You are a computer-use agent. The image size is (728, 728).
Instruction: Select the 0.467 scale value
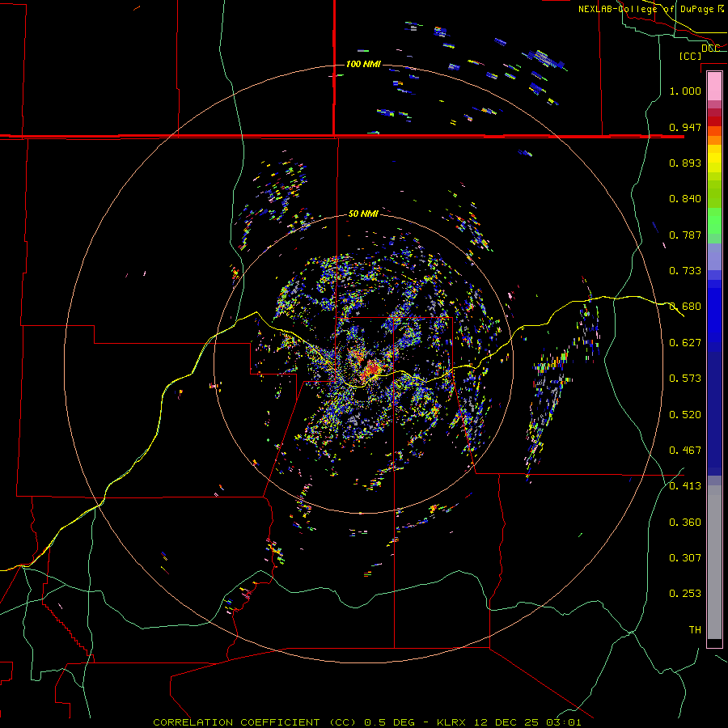point(685,450)
